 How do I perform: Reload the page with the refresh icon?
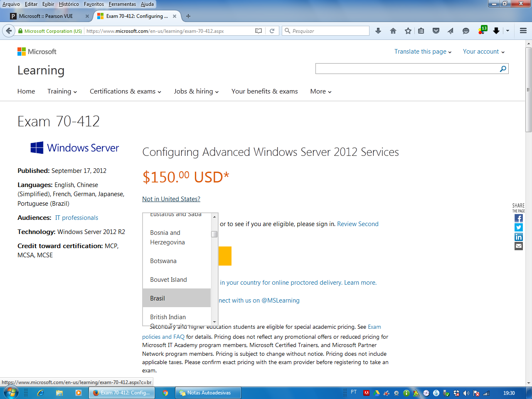pos(272,31)
